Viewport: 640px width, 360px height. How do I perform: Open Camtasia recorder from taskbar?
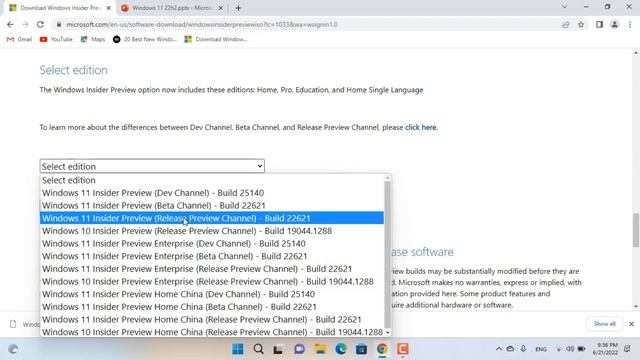(x=403, y=349)
